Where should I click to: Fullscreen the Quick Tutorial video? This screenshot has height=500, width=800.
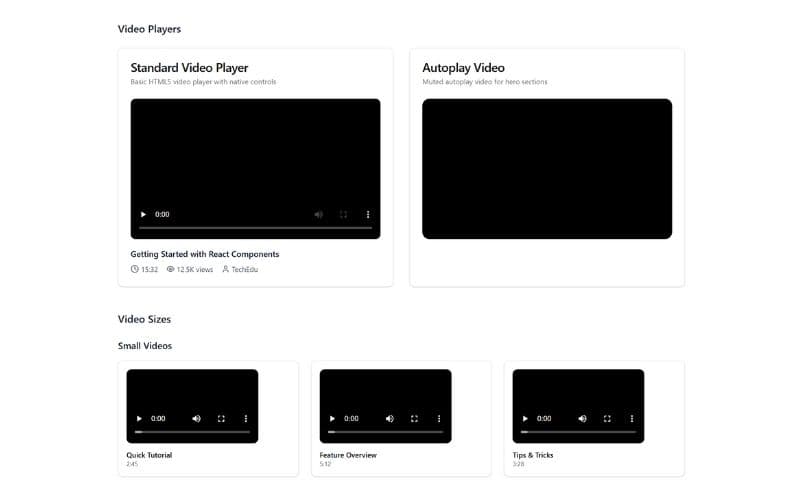pyautogui.click(x=221, y=418)
